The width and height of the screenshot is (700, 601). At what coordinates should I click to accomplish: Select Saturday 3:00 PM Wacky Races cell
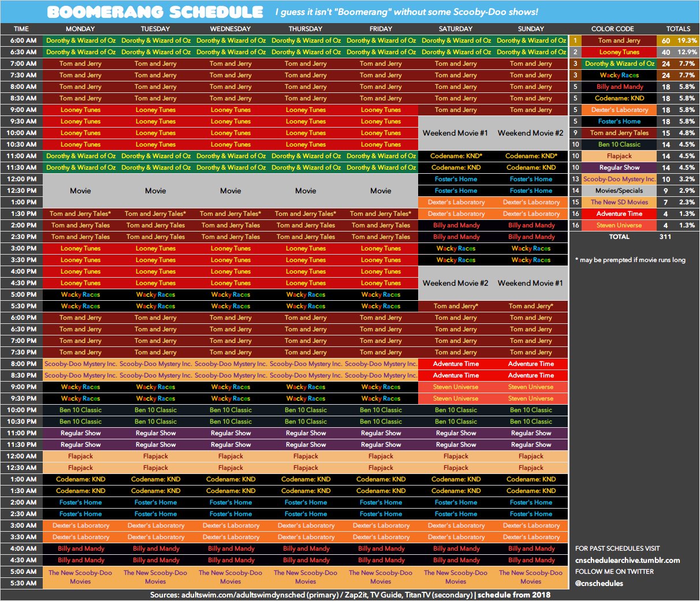coord(456,248)
